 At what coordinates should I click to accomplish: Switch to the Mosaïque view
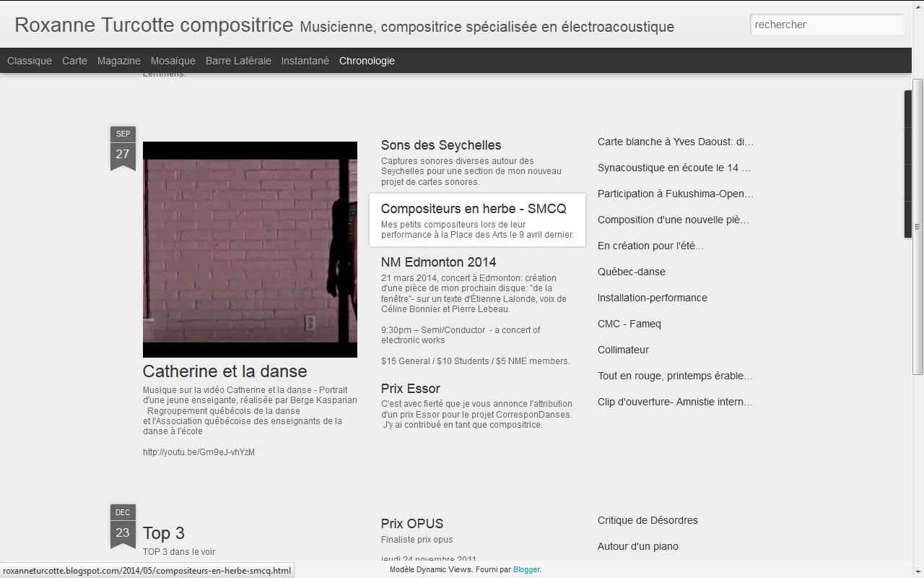(173, 61)
